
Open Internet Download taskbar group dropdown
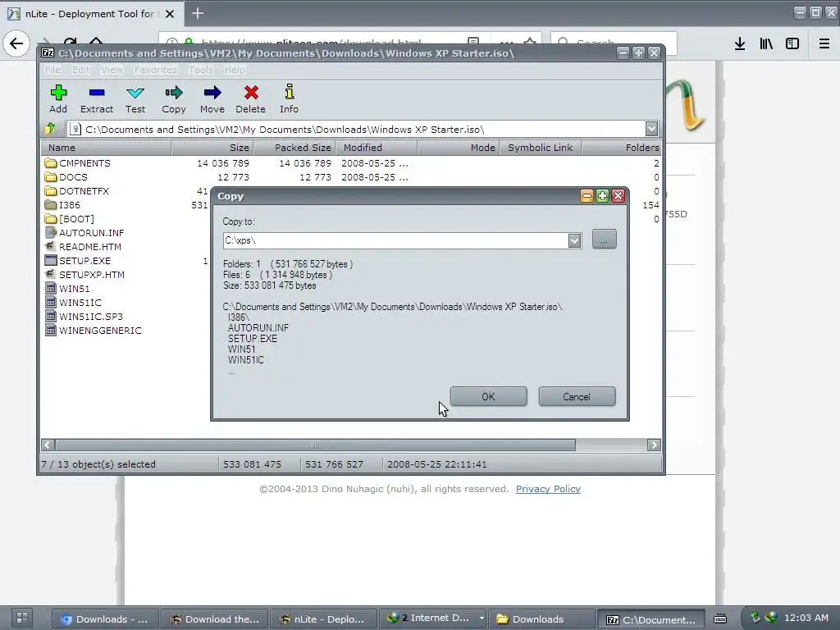tap(482, 619)
